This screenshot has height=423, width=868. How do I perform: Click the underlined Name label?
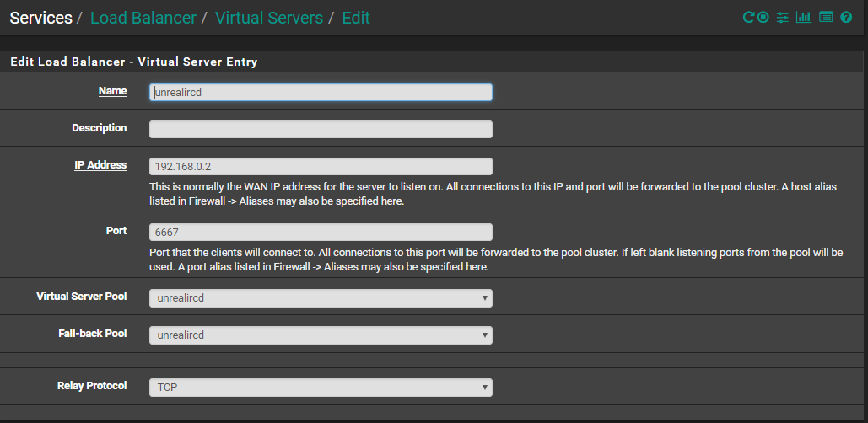pos(112,91)
